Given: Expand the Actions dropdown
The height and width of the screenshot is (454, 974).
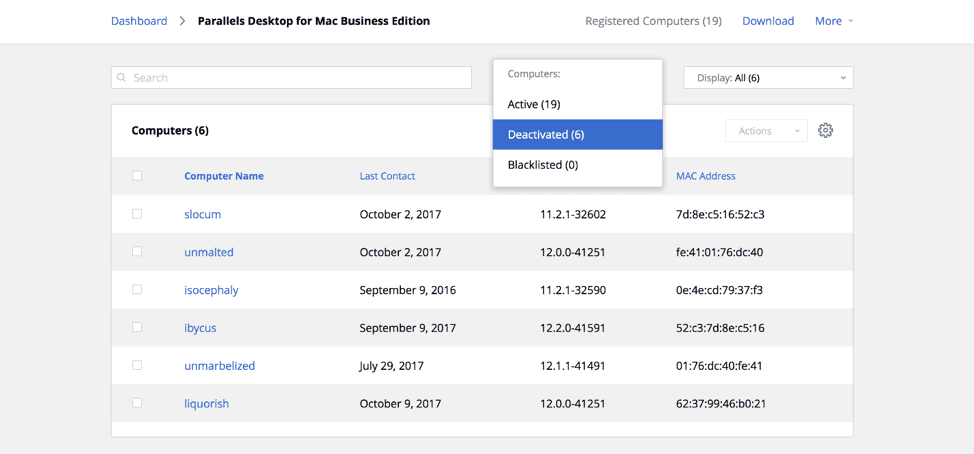Looking at the screenshot, I should click(x=767, y=131).
